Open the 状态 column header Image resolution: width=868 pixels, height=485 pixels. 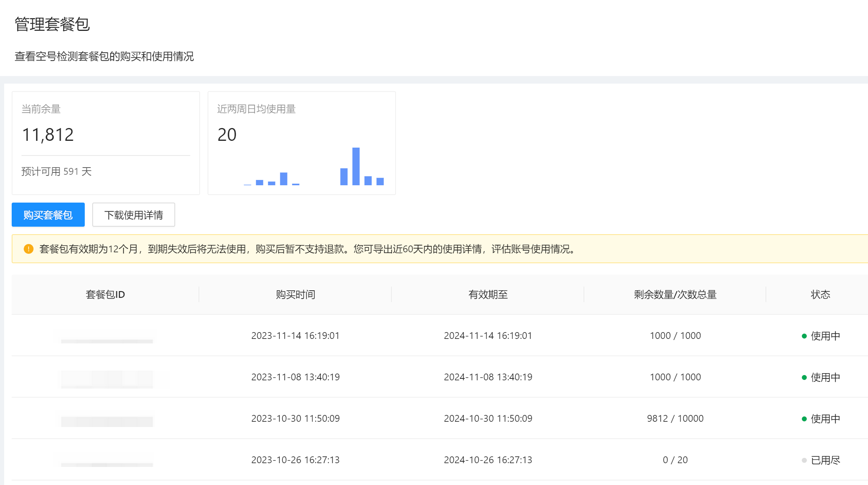click(x=820, y=294)
